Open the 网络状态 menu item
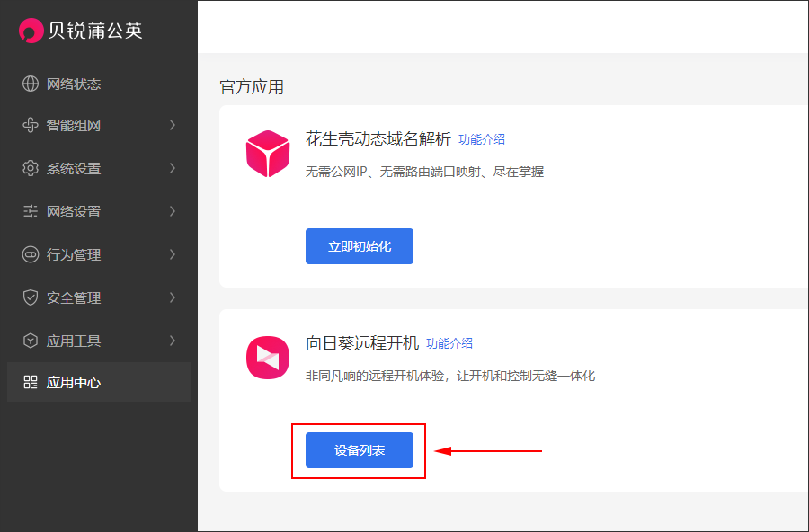This screenshot has height=532, width=809. [99, 84]
